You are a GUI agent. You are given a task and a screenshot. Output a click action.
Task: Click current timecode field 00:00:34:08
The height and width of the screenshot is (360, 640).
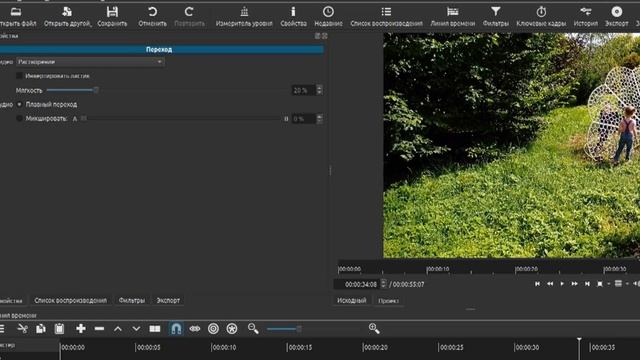(358, 284)
